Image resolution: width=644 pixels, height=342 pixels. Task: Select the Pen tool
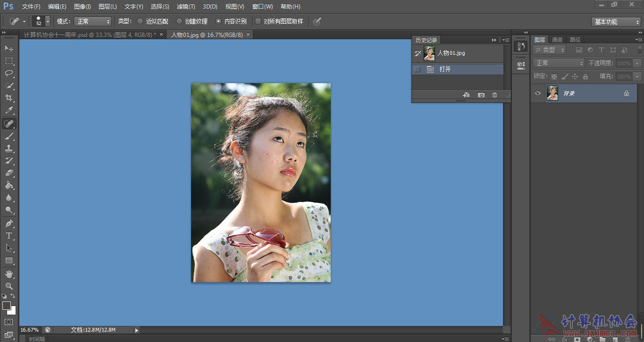click(x=9, y=223)
